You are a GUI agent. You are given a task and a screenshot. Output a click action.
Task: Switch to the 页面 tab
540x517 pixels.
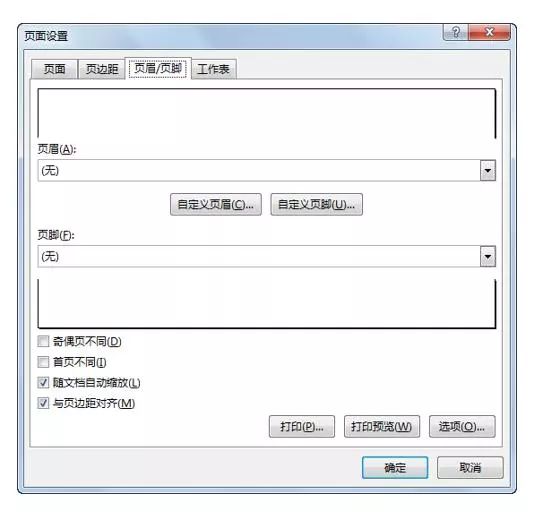click(x=54, y=69)
